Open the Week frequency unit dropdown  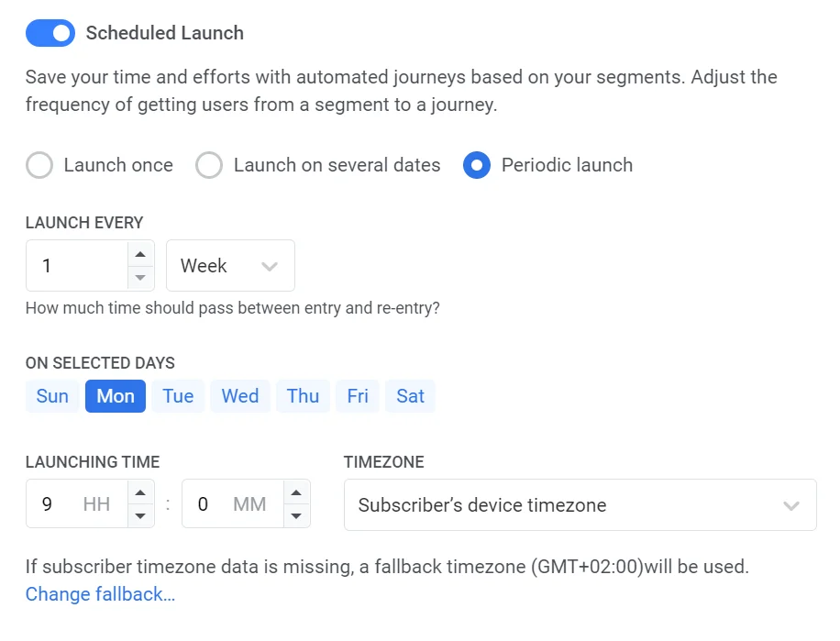230,266
